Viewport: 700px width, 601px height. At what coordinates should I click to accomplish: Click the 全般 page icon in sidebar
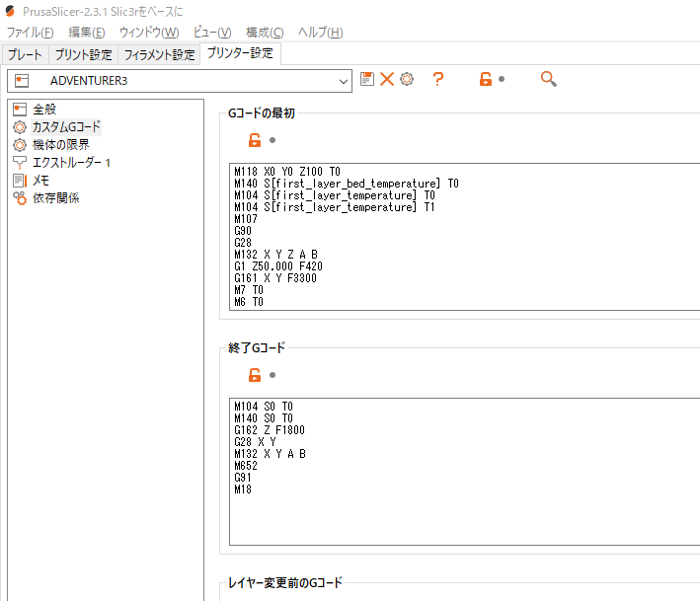click(20, 110)
